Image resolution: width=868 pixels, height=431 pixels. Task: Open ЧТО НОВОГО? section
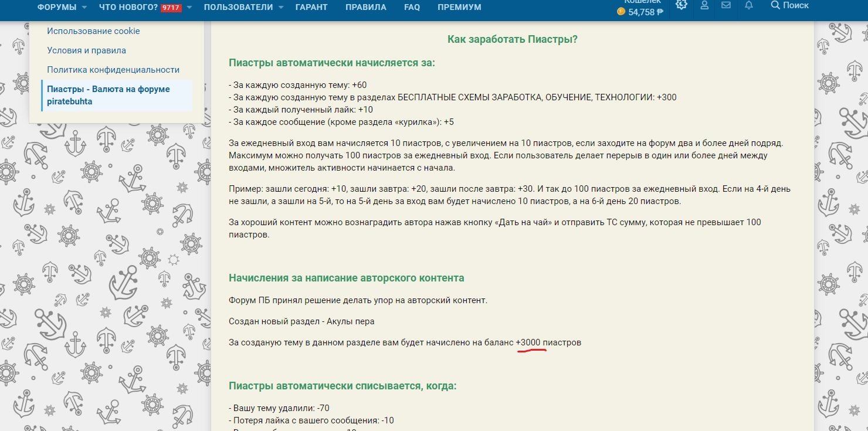128,7
